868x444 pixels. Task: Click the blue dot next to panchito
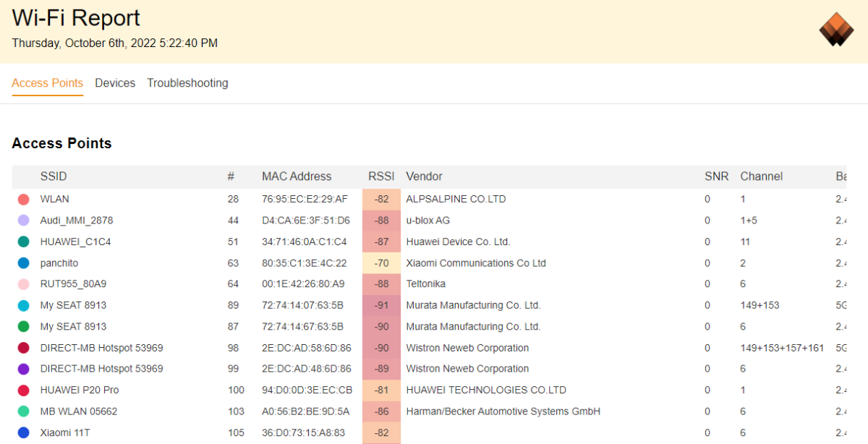tap(22, 262)
